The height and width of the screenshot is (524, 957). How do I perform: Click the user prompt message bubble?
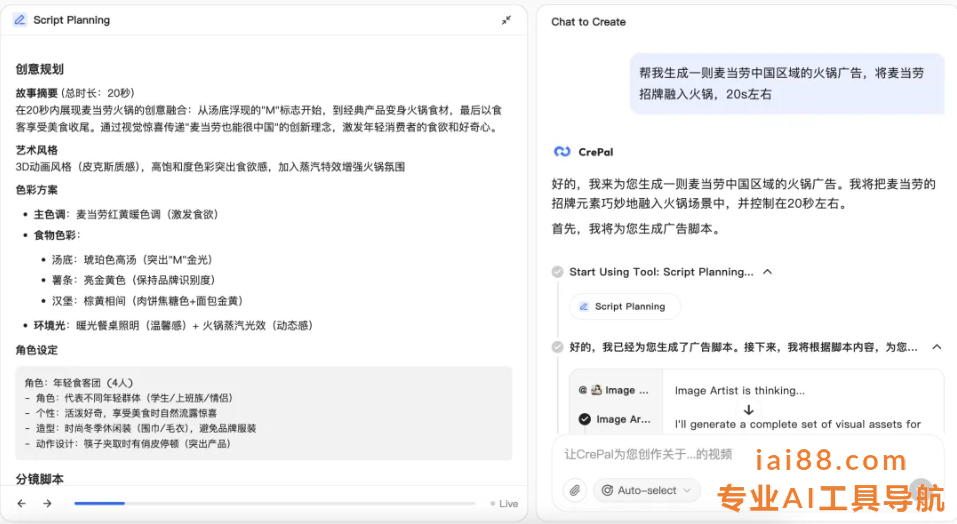pos(787,84)
